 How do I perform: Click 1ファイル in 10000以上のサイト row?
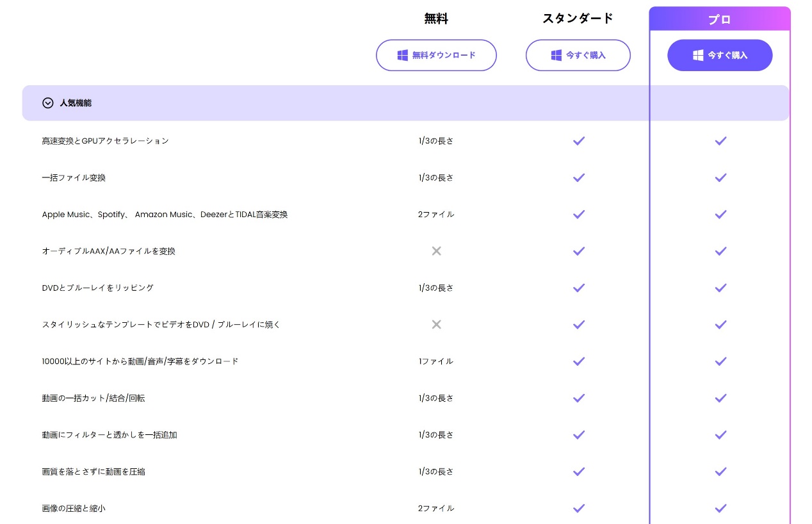(x=436, y=361)
